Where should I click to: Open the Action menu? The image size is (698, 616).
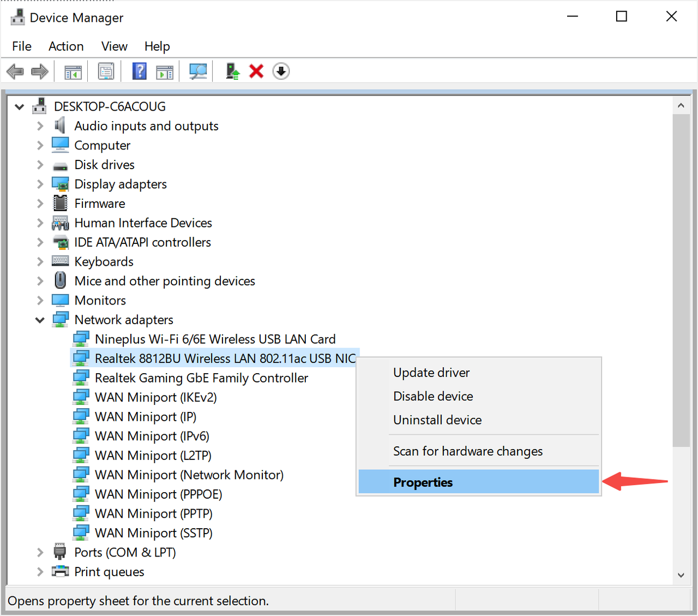point(66,46)
